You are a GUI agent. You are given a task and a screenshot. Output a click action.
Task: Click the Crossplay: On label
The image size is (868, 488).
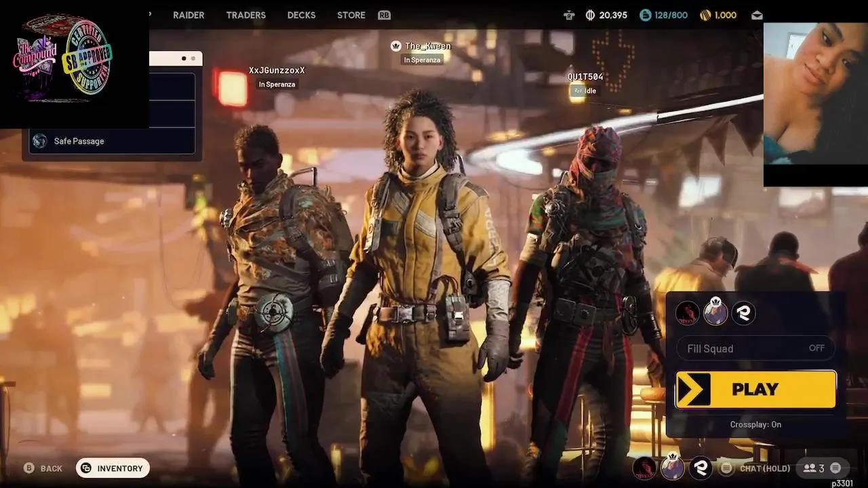coord(755,424)
